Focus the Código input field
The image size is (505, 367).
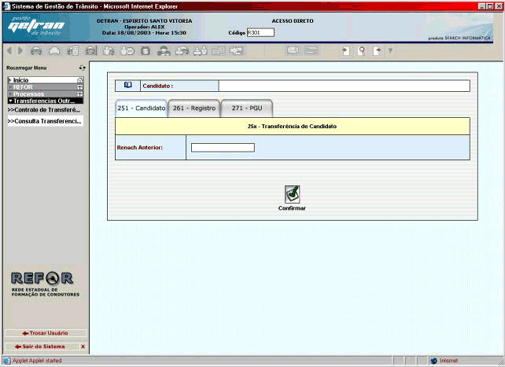(261, 33)
